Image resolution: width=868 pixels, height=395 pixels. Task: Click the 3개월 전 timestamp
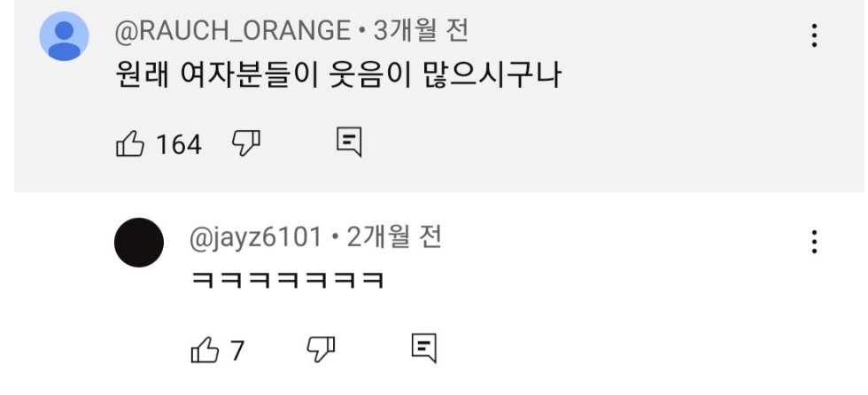click(x=422, y=31)
